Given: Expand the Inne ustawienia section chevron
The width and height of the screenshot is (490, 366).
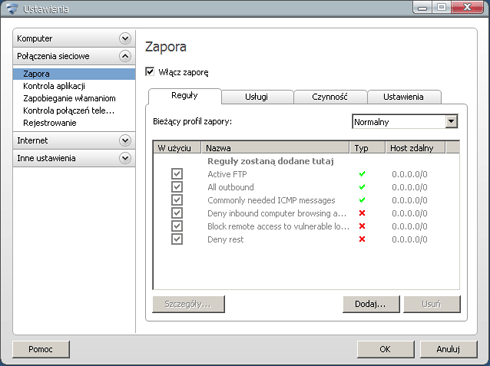Looking at the screenshot, I should click(x=125, y=158).
